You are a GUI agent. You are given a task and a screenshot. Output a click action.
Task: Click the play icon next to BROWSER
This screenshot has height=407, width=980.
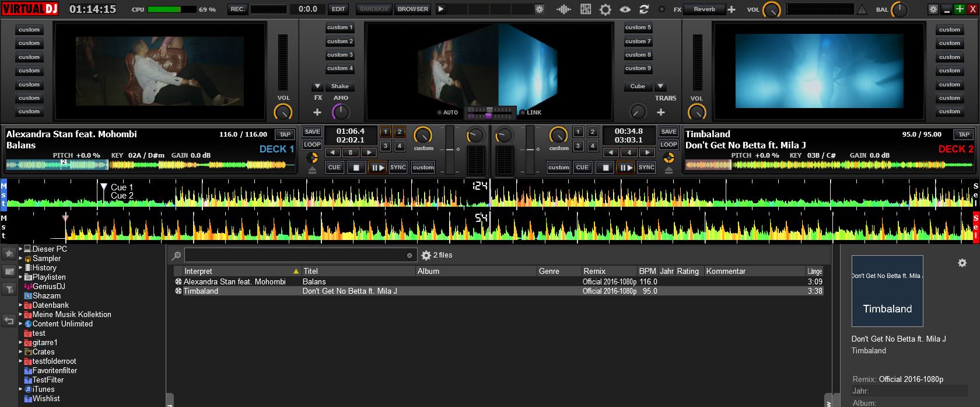coord(440,9)
